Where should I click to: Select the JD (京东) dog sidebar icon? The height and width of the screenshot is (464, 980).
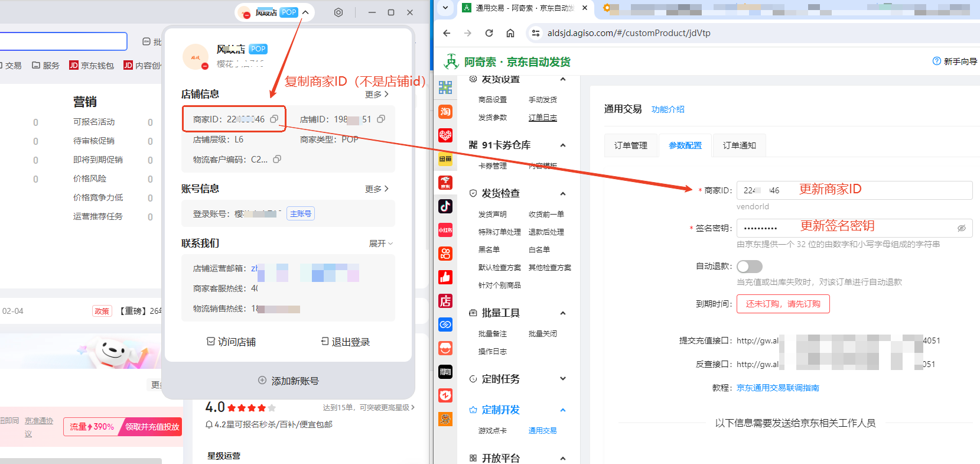click(x=445, y=183)
